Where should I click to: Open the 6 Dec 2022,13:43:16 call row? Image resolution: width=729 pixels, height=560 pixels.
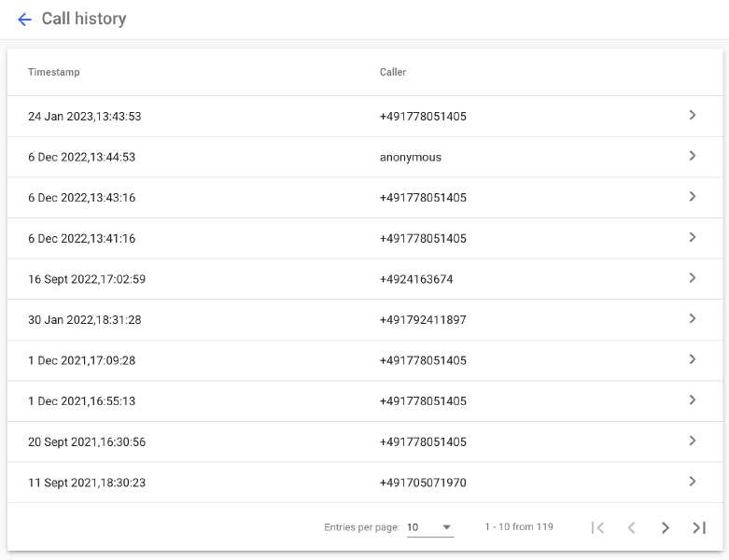pos(82,198)
